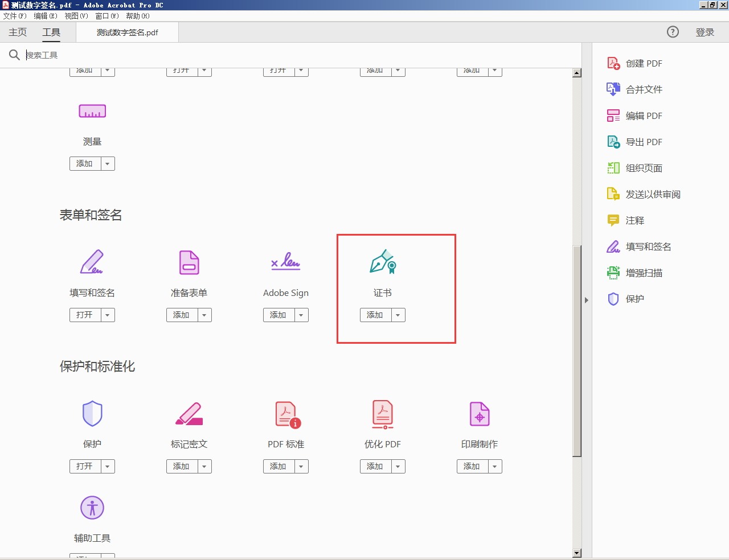Select the Accessibility (辅助工具) icon
The height and width of the screenshot is (560, 729).
(x=92, y=508)
